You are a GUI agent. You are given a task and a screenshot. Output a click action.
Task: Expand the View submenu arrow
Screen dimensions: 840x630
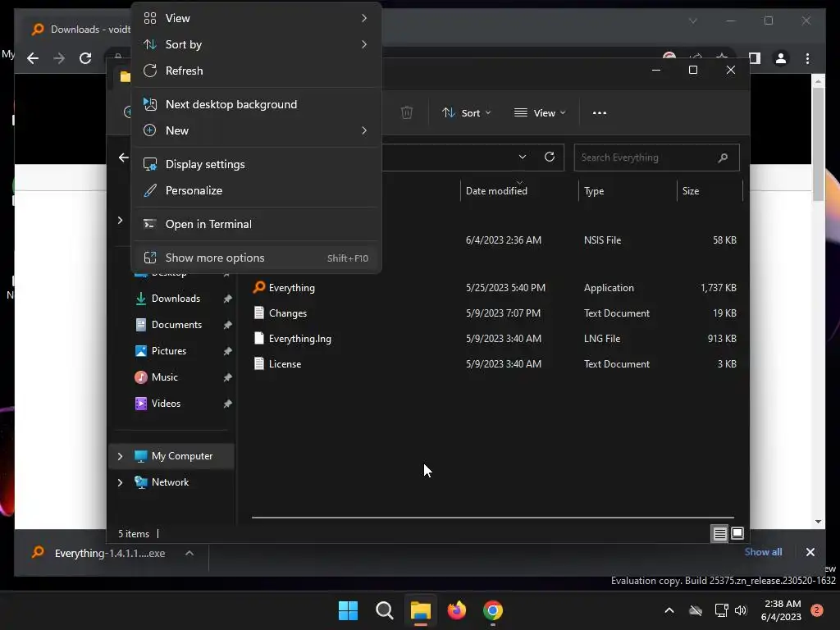364,18
